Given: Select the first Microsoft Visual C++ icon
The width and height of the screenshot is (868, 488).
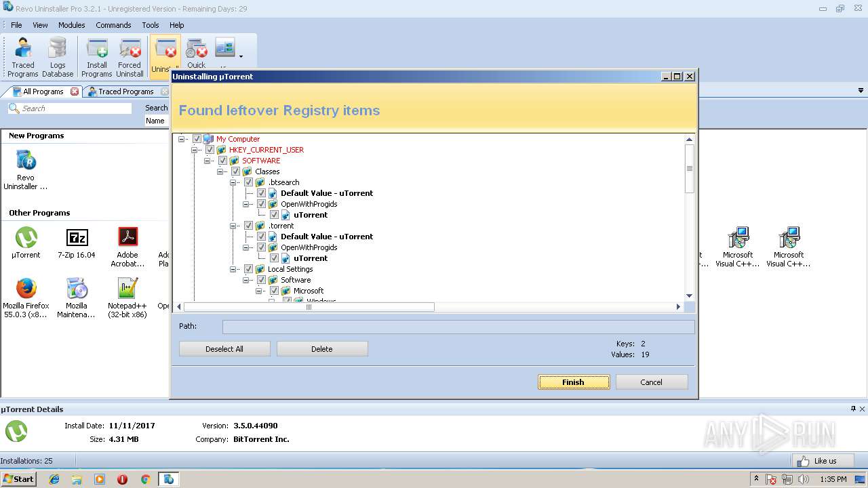Looking at the screenshot, I should (738, 247).
